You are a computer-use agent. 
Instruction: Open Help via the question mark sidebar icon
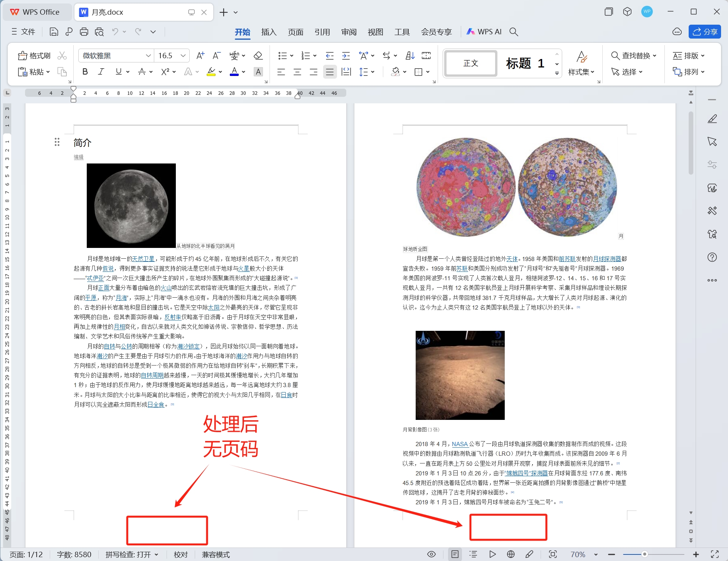click(x=712, y=258)
